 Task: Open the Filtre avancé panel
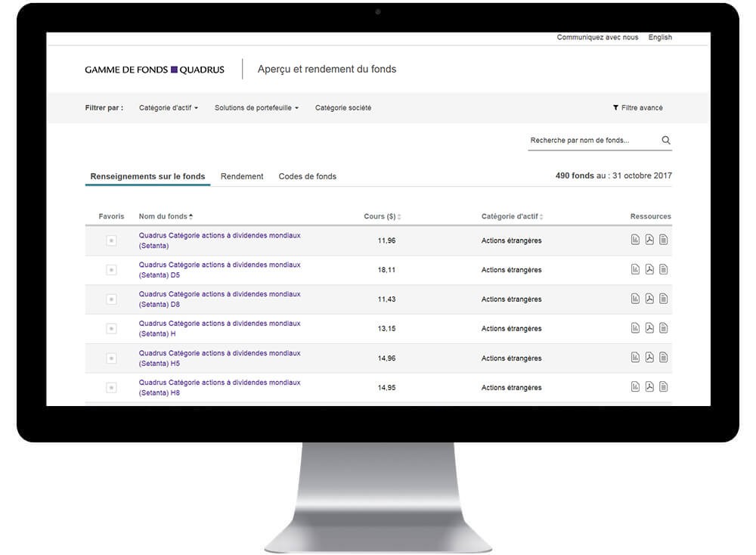(x=638, y=108)
